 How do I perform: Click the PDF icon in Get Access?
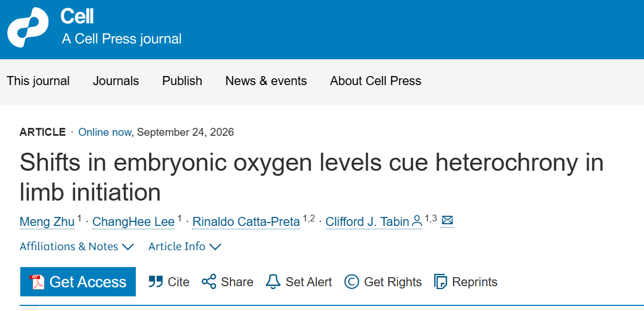click(x=37, y=282)
